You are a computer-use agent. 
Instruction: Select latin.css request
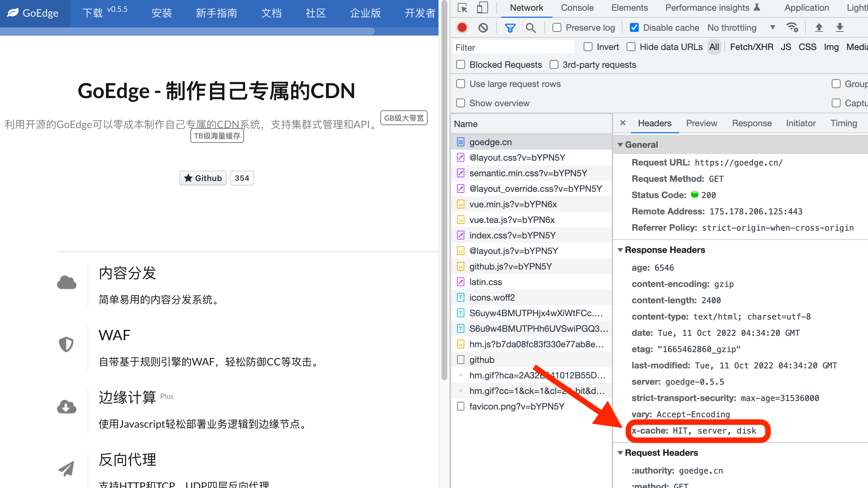531,282
